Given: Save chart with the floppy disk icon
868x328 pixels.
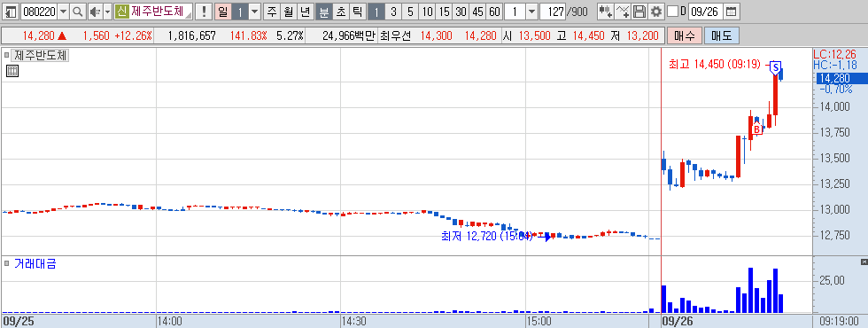Looking at the screenshot, I should [639, 11].
